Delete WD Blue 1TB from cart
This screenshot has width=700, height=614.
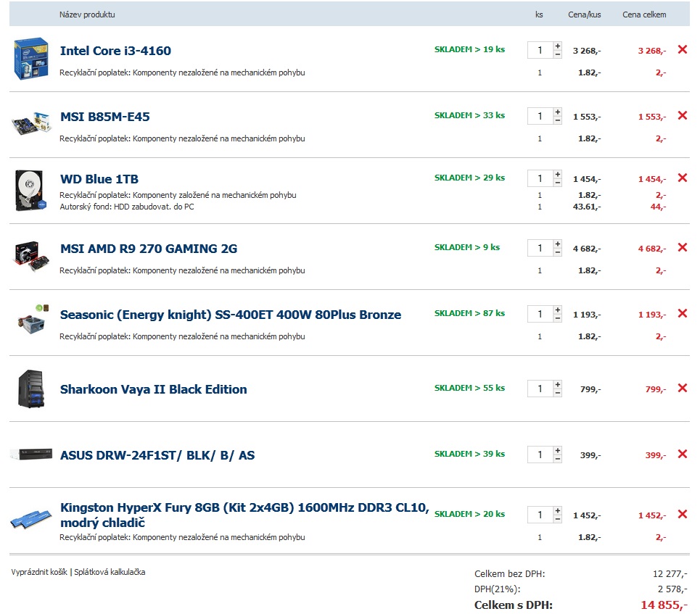coord(682,178)
